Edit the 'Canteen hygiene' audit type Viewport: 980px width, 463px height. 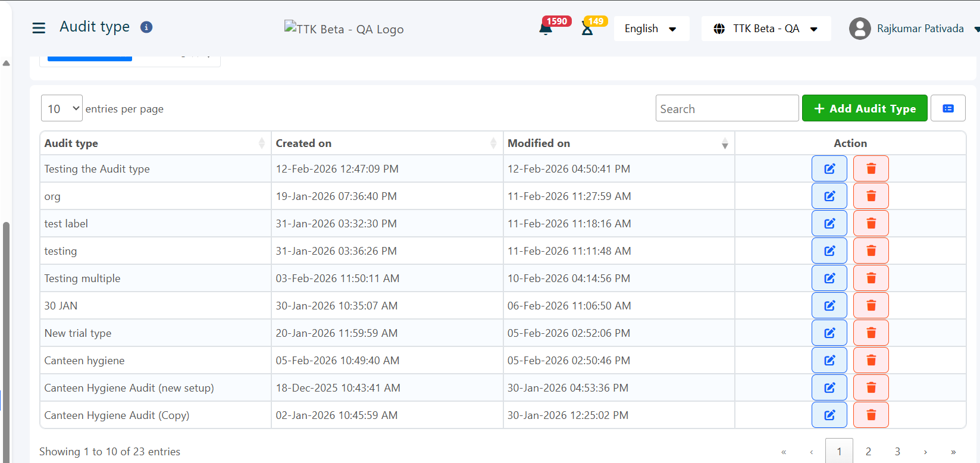[829, 361]
